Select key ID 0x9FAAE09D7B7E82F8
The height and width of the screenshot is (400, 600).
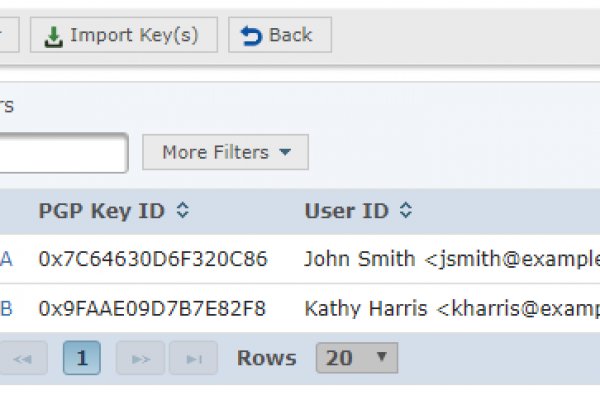[152, 308]
